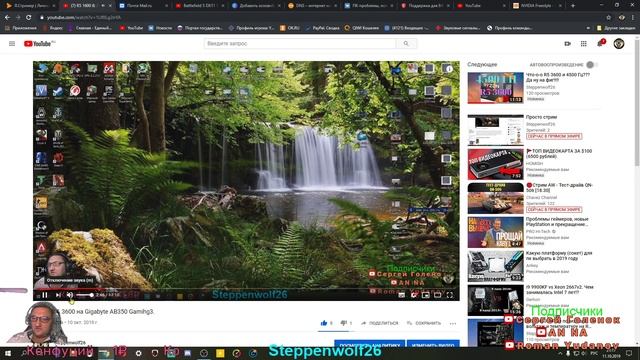Open the Новости bookmark

(x=160, y=28)
